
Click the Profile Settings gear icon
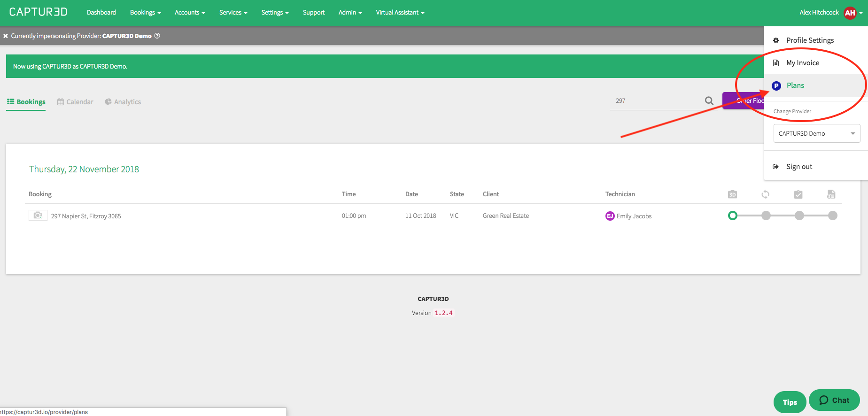pos(776,40)
